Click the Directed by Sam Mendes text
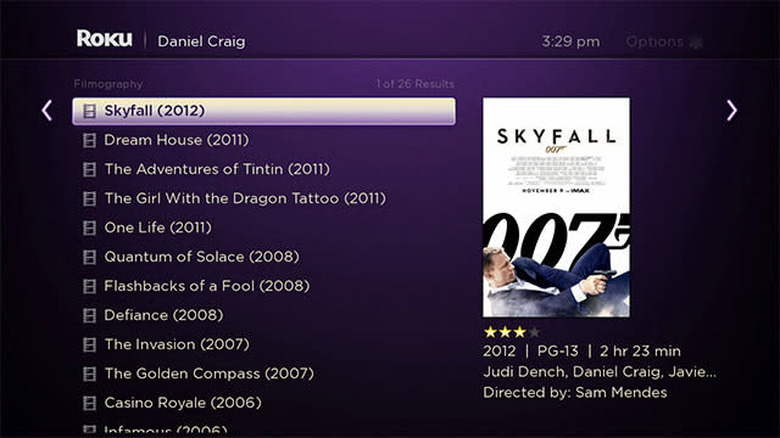The height and width of the screenshot is (438, 780). pos(574,393)
